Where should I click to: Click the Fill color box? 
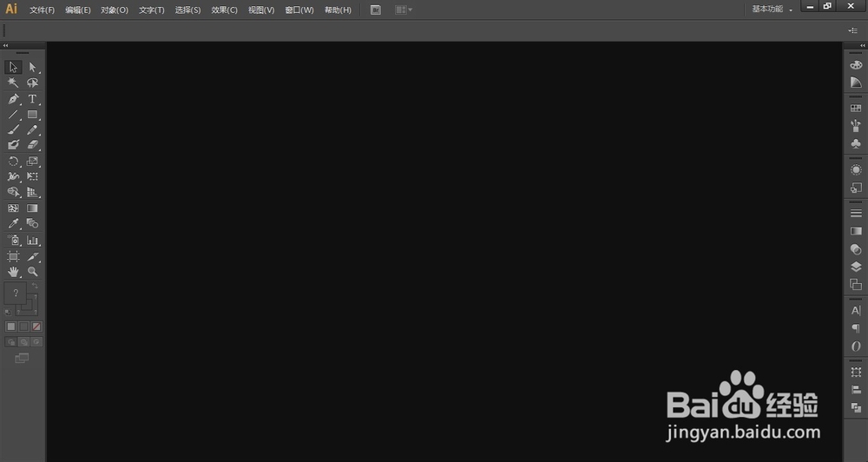pos(16,293)
